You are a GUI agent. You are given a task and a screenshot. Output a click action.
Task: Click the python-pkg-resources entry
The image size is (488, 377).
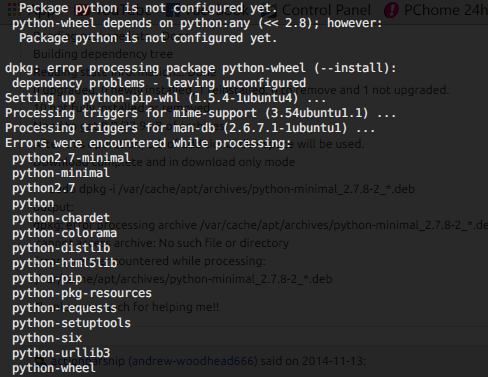(x=82, y=293)
